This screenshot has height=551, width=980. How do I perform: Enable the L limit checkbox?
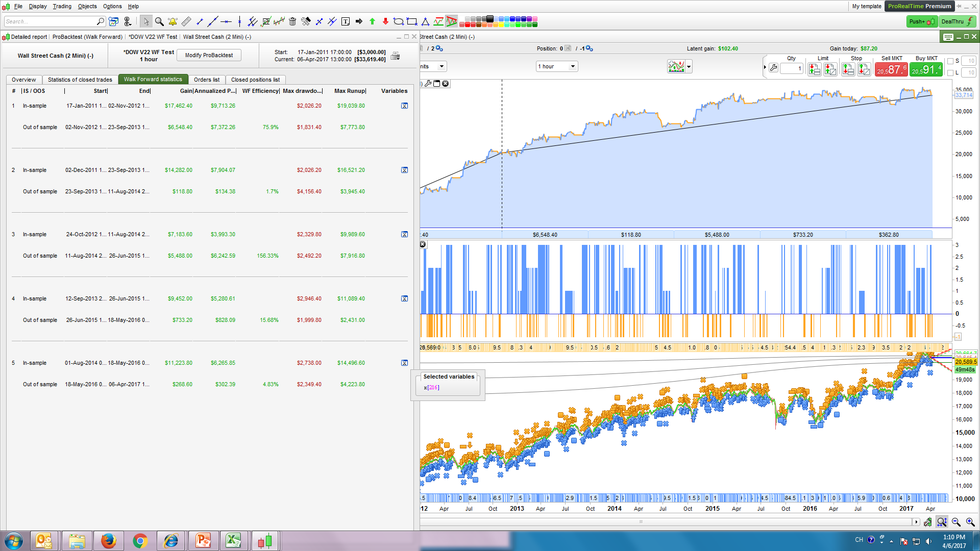point(950,73)
